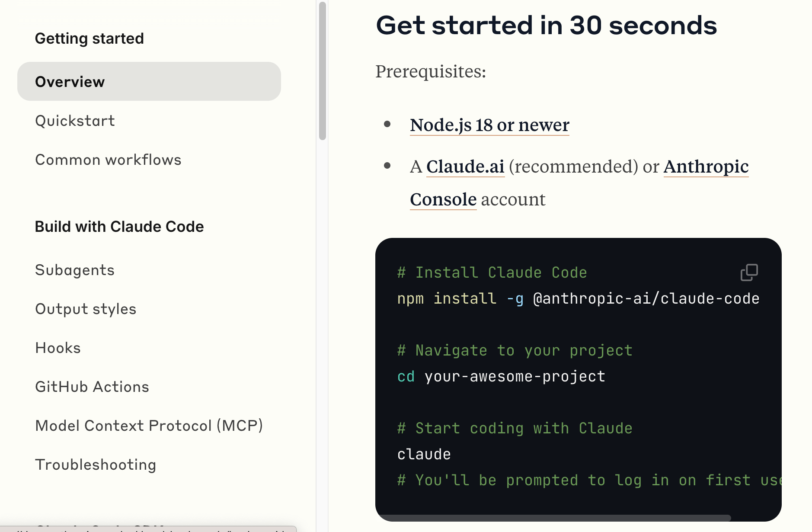Viewport: 812px width, 532px height.
Task: Follow the Node.js 18 or newer link
Action: (489, 125)
